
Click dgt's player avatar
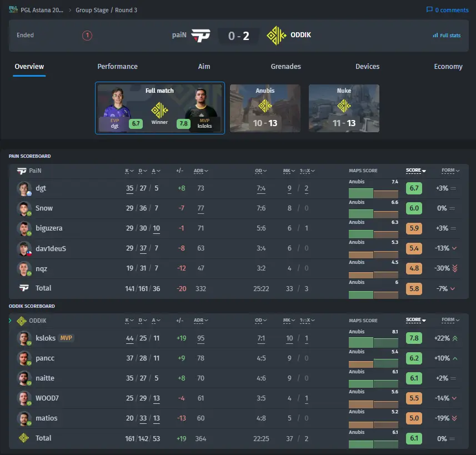(x=24, y=188)
